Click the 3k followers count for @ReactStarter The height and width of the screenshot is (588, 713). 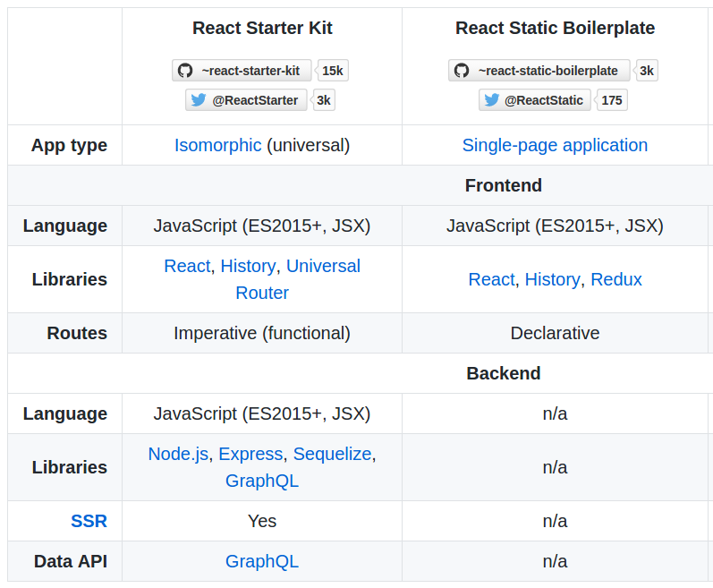click(323, 100)
